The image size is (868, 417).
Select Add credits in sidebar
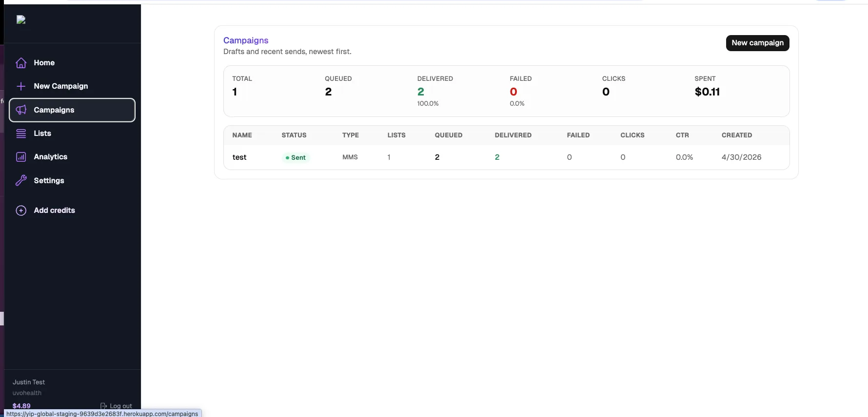[72, 210]
